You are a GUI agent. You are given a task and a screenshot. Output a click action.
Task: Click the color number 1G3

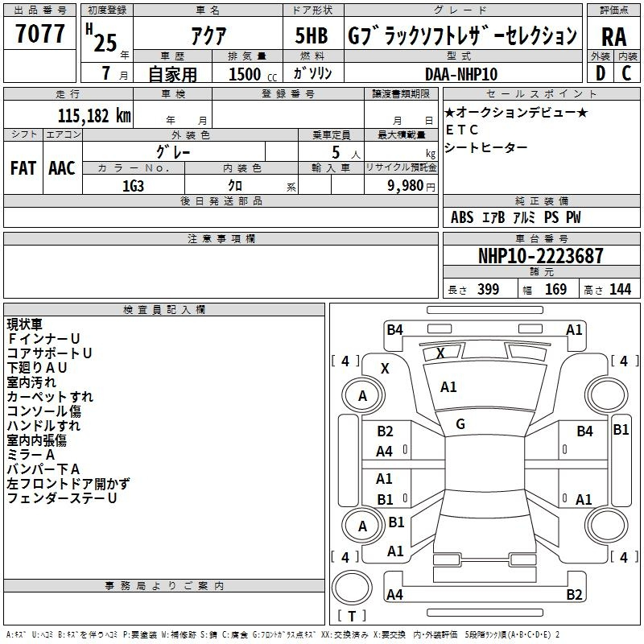pyautogui.click(x=133, y=186)
